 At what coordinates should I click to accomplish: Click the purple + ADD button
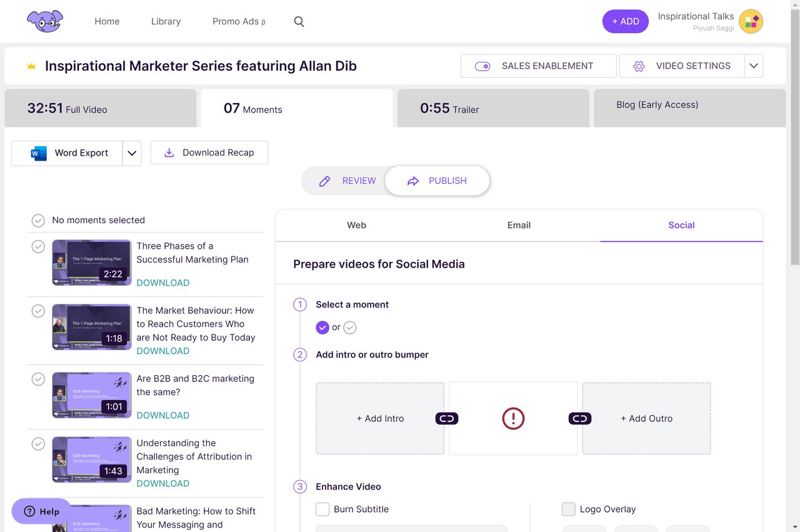pos(625,21)
